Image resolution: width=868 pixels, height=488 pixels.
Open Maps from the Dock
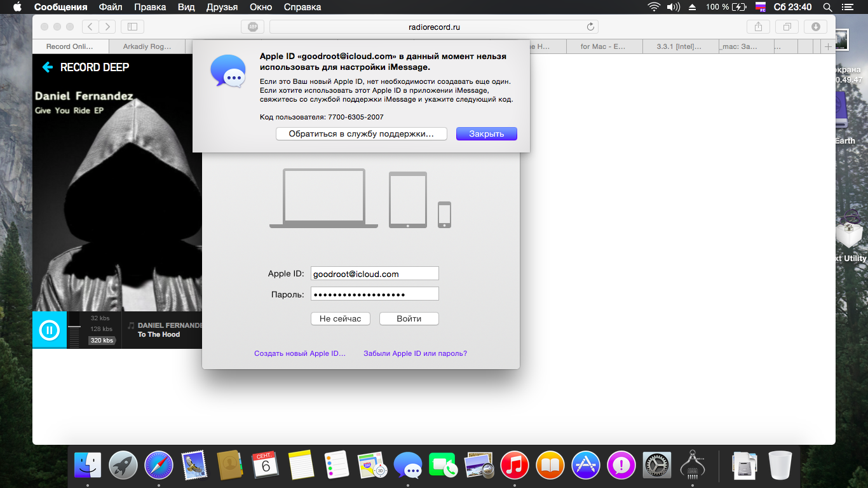pyautogui.click(x=372, y=465)
